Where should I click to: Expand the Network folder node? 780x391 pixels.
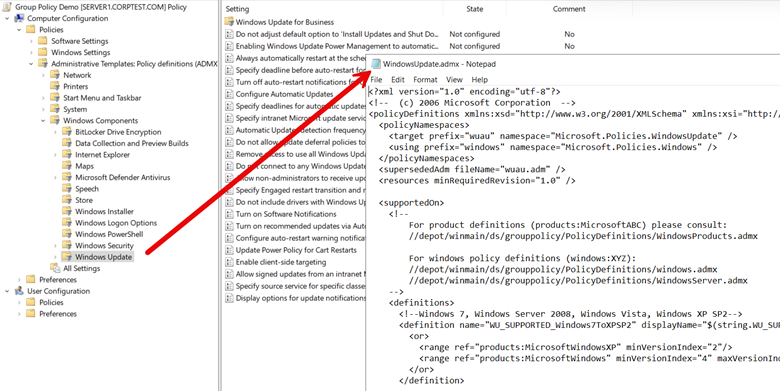(x=43, y=76)
